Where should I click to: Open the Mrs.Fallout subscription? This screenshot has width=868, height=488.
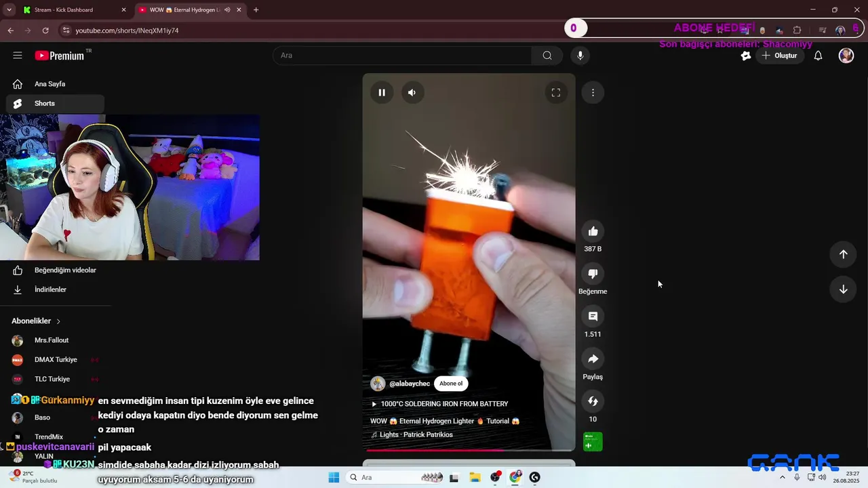point(55,340)
